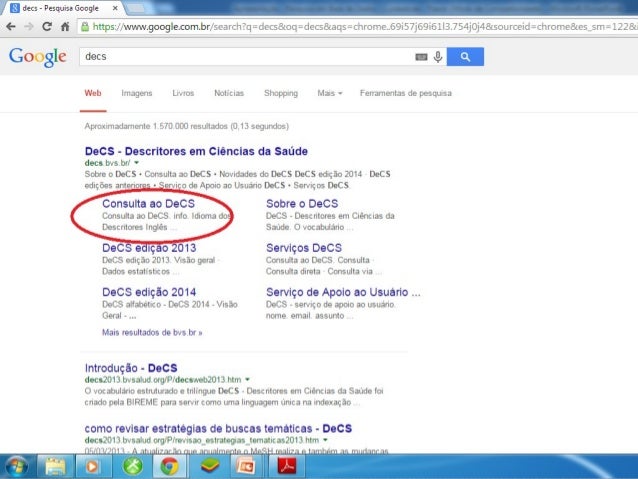The image size is (638, 479).
Task: Select the 'decs - Pesquisa Google' browser tab
Action: pos(61,8)
